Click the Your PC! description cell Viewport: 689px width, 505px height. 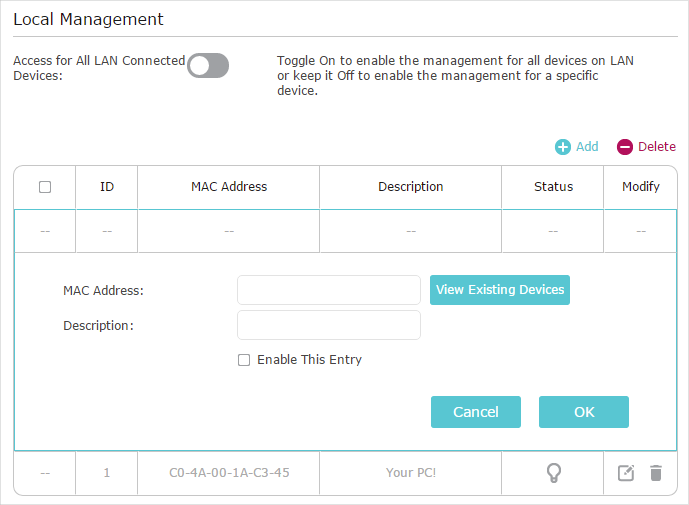point(410,473)
